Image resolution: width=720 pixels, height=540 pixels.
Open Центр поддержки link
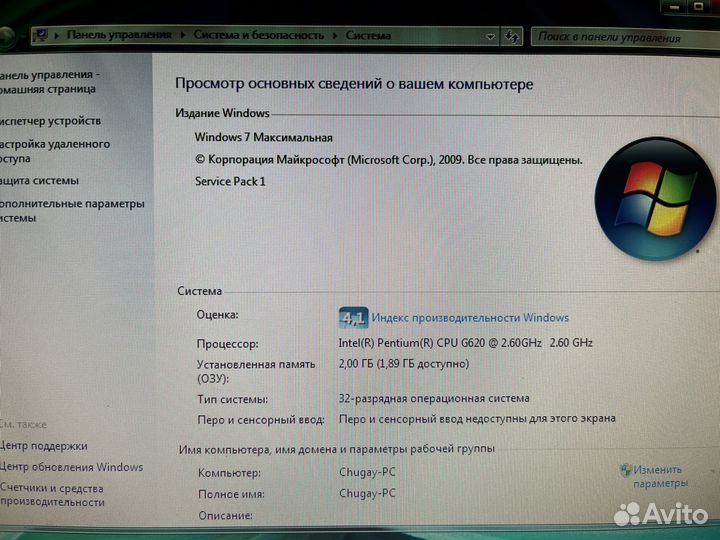click(44, 446)
